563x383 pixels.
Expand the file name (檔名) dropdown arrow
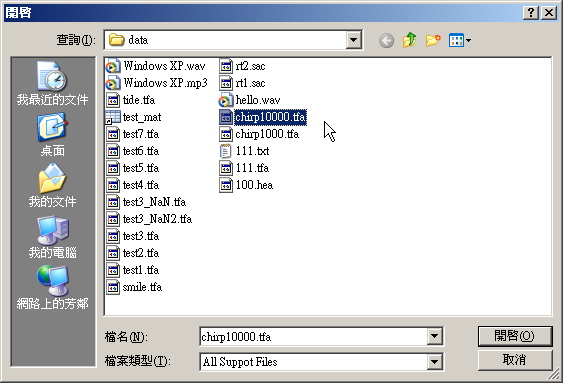[434, 336]
